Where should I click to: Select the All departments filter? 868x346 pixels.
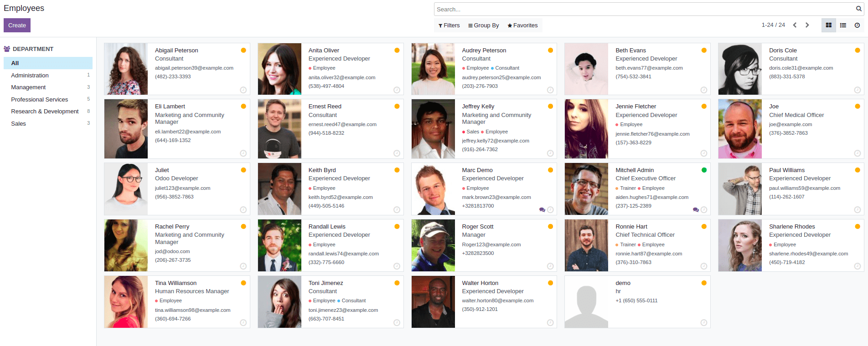(15, 63)
